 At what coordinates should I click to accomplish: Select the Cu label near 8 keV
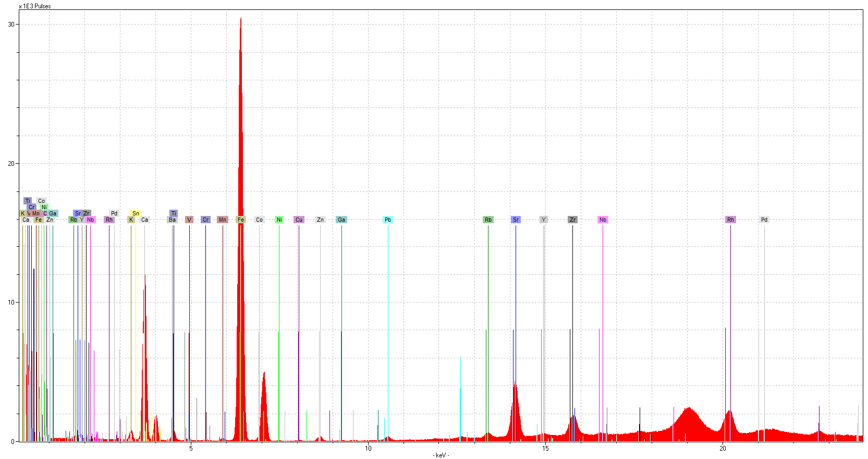point(299,220)
